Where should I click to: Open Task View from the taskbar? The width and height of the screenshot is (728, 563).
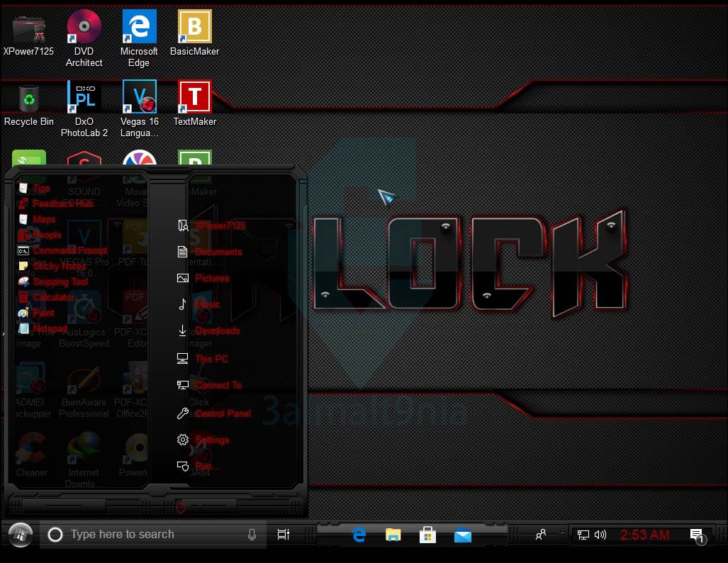pyautogui.click(x=284, y=535)
